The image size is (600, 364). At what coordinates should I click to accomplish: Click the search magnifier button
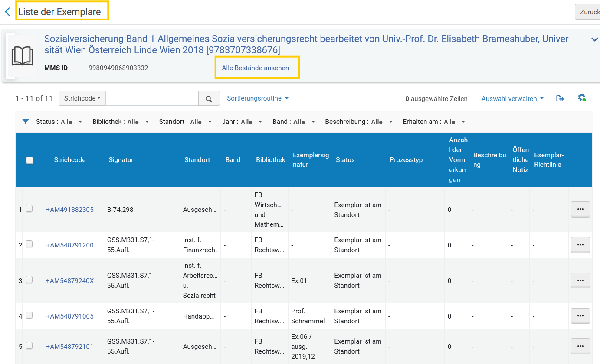pos(209,98)
